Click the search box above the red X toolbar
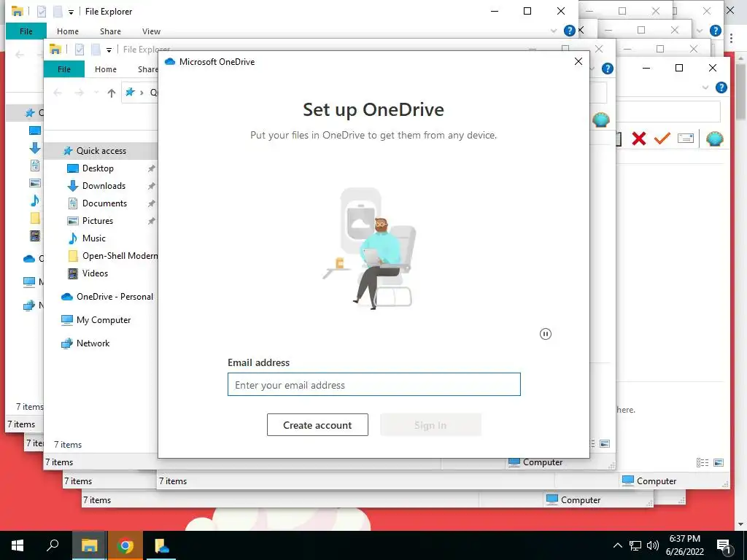 pos(668,112)
